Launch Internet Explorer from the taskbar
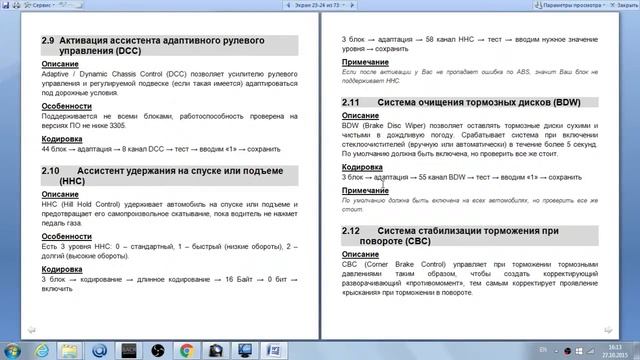 click(41, 351)
